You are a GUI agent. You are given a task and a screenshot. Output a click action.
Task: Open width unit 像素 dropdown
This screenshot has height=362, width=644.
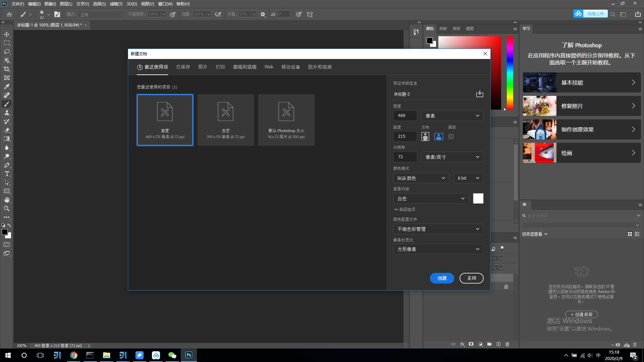(452, 116)
